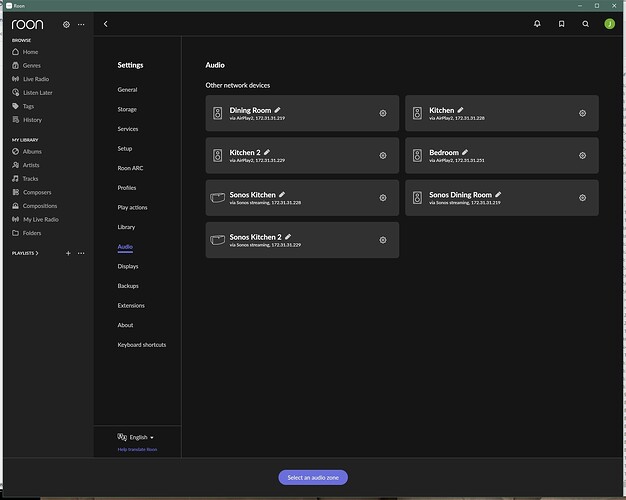
Task: Go to Live Radio in sidebar
Action: [x=35, y=79]
